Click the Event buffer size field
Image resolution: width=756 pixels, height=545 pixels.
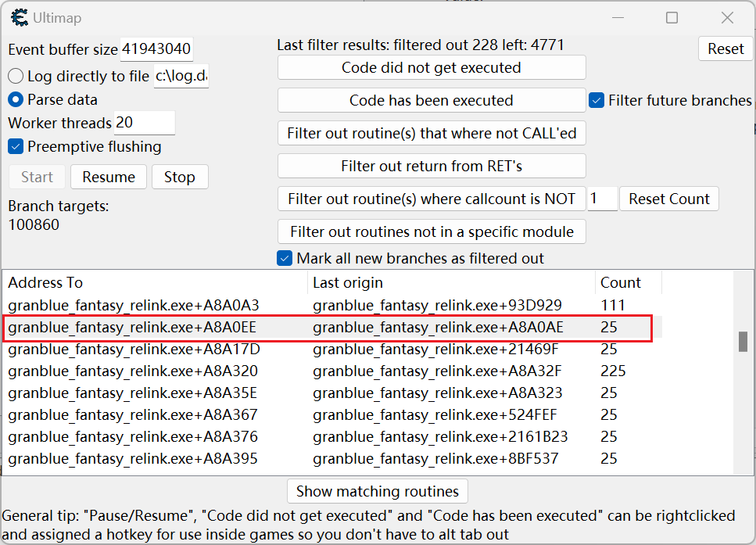coord(156,49)
